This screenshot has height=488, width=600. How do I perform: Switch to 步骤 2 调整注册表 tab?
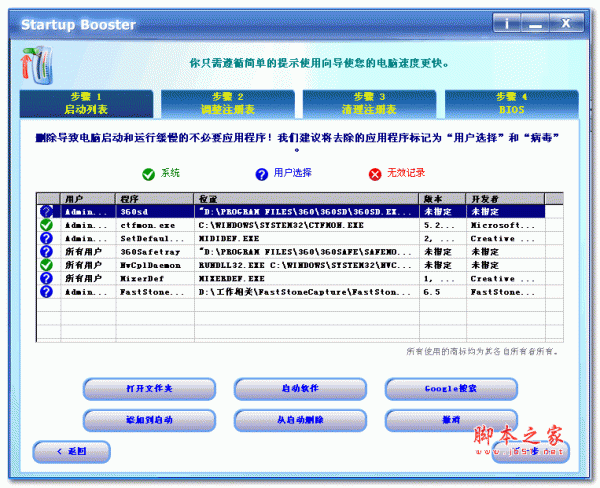click(x=228, y=103)
